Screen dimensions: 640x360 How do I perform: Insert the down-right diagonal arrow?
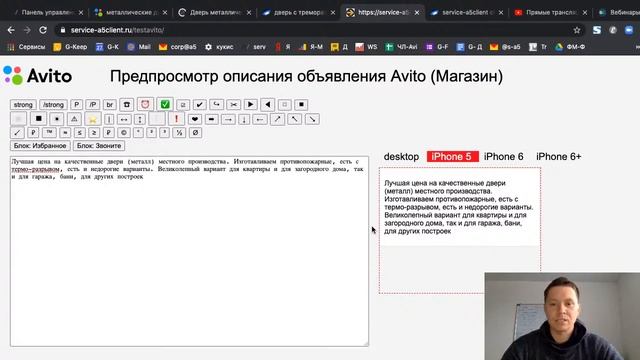(x=312, y=119)
